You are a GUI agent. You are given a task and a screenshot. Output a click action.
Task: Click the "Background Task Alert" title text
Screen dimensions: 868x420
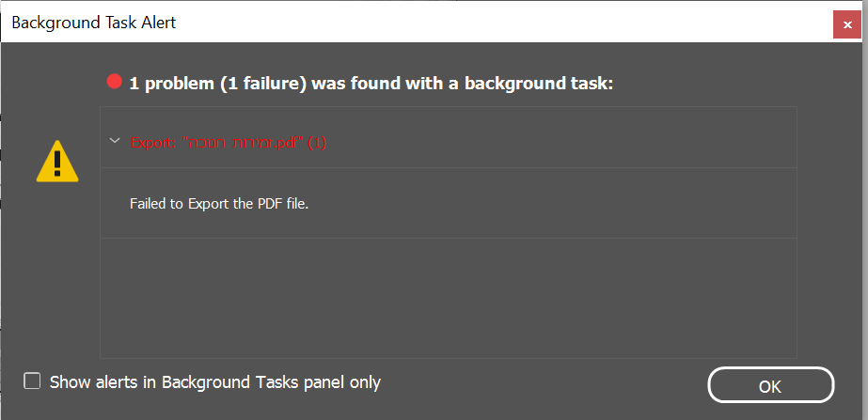(x=94, y=23)
